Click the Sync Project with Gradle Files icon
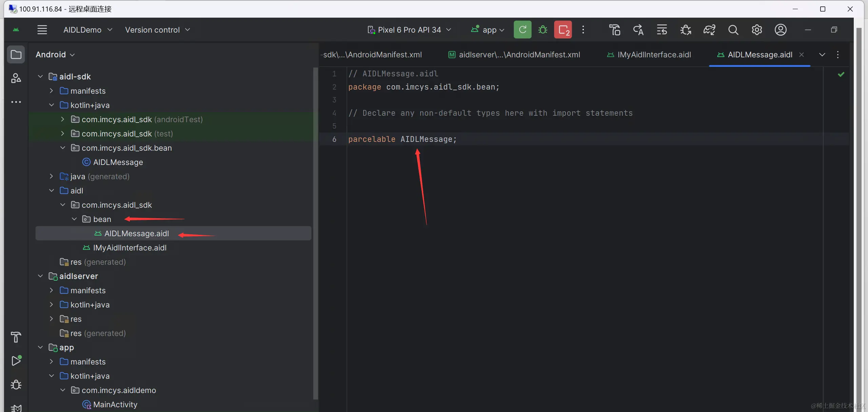 709,30
